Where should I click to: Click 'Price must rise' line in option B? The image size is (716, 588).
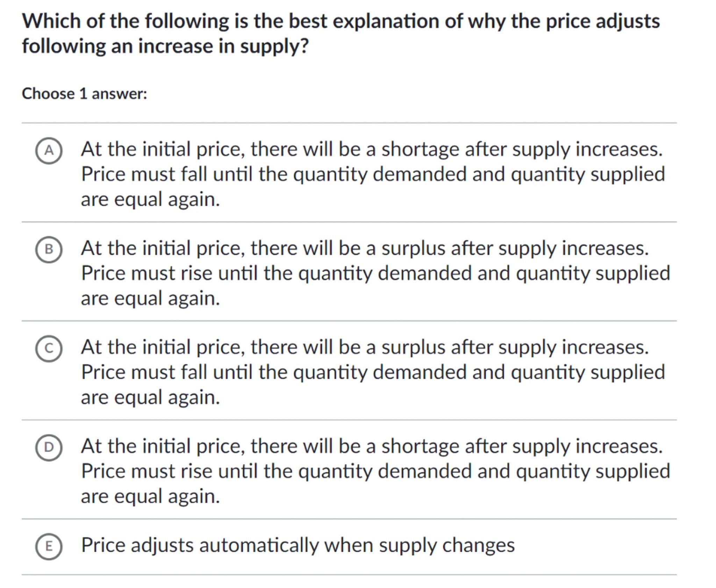coord(375,273)
